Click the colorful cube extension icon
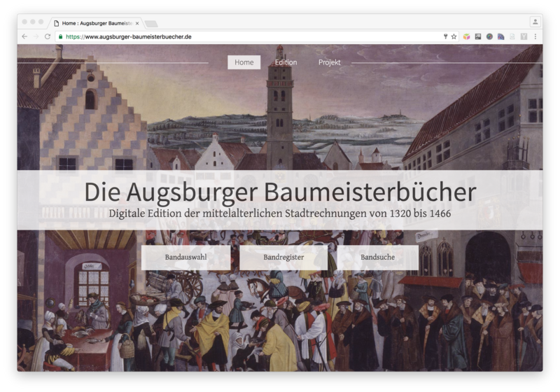560x392 pixels. tap(467, 36)
